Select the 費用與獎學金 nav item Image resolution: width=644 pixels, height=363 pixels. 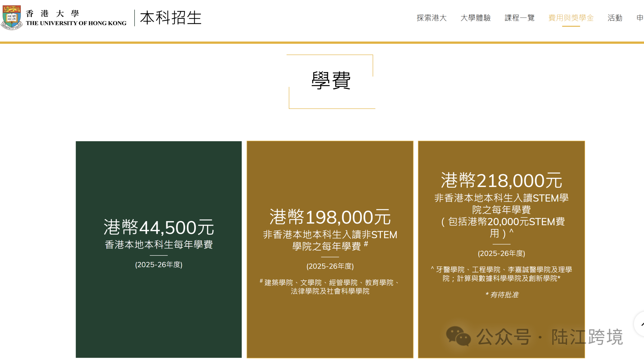point(571,18)
